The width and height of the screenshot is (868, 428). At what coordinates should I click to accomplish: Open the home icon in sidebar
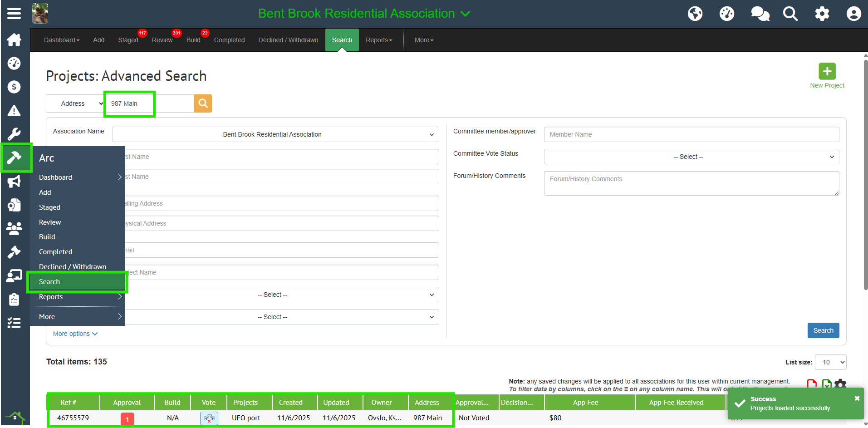[x=14, y=40]
